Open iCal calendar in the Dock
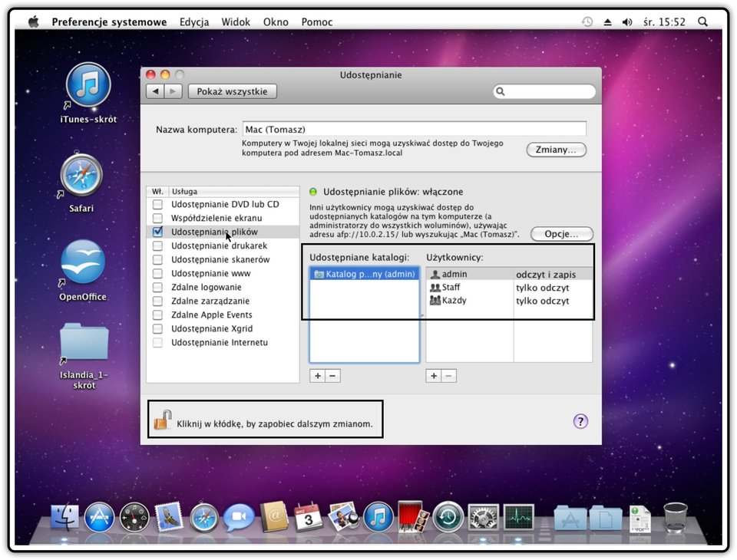737x560 pixels. click(x=309, y=517)
